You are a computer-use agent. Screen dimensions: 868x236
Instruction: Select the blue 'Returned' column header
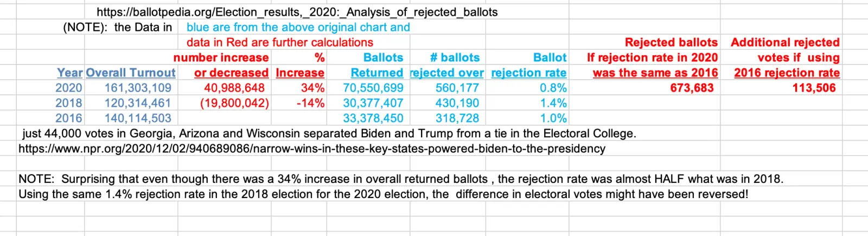click(x=377, y=73)
